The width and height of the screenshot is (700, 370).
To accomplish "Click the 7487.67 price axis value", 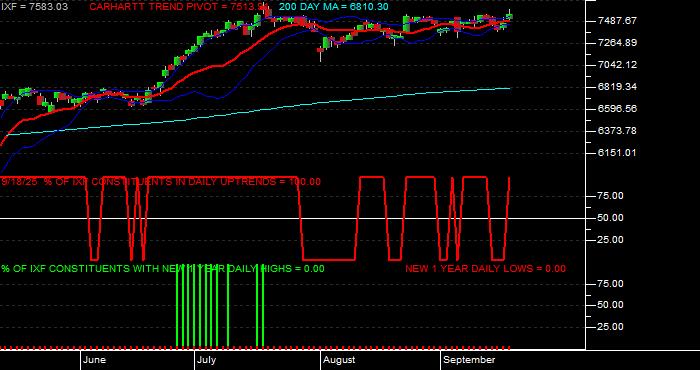I will (x=617, y=21).
